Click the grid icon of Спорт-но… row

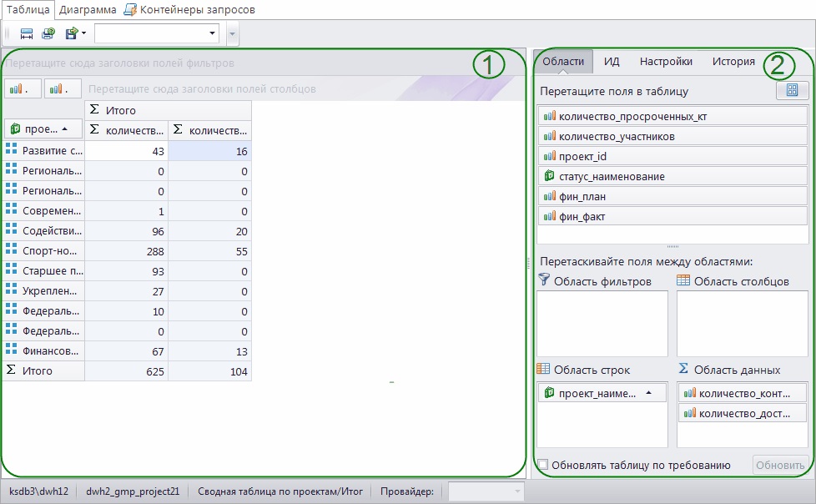pos(12,248)
